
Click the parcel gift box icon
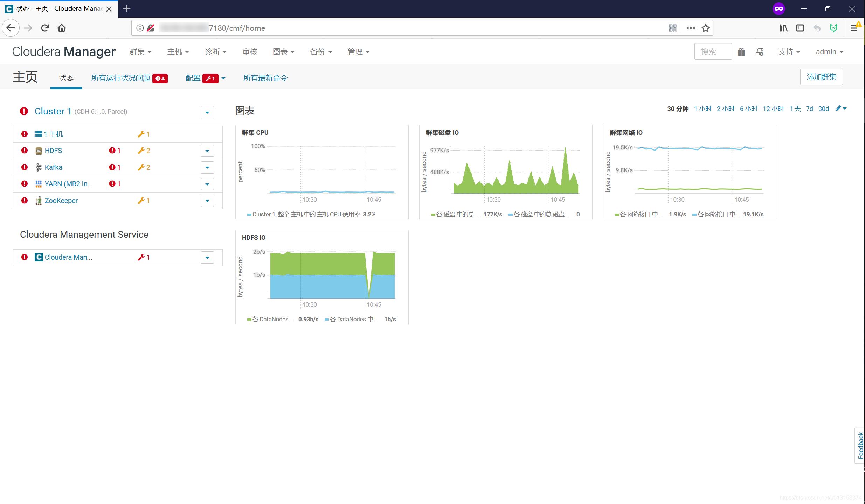coord(741,52)
